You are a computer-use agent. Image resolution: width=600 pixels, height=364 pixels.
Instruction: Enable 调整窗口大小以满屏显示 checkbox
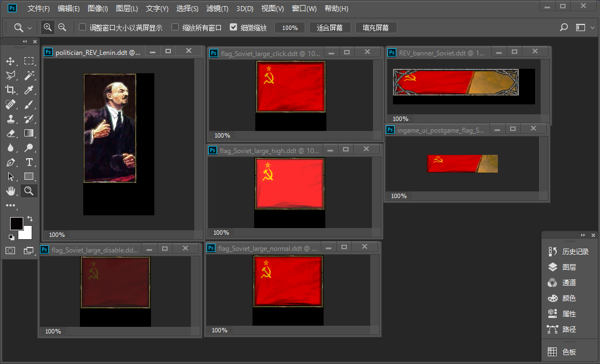pos(82,27)
